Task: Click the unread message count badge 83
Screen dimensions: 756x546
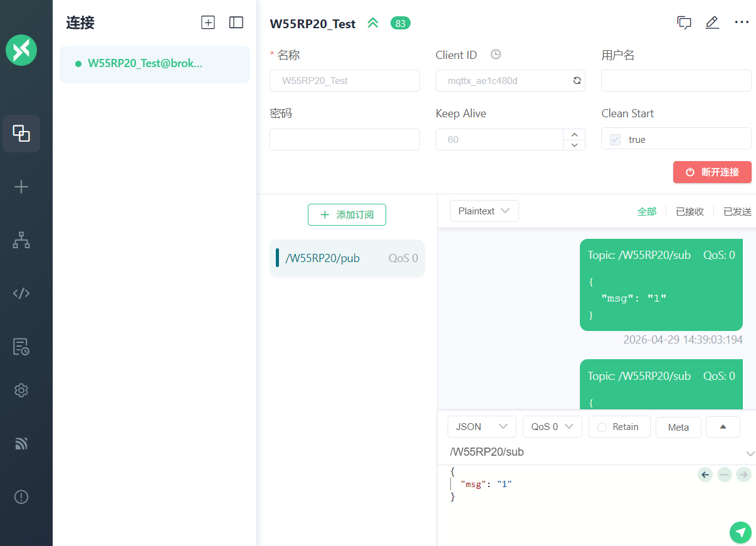Action: tap(401, 23)
